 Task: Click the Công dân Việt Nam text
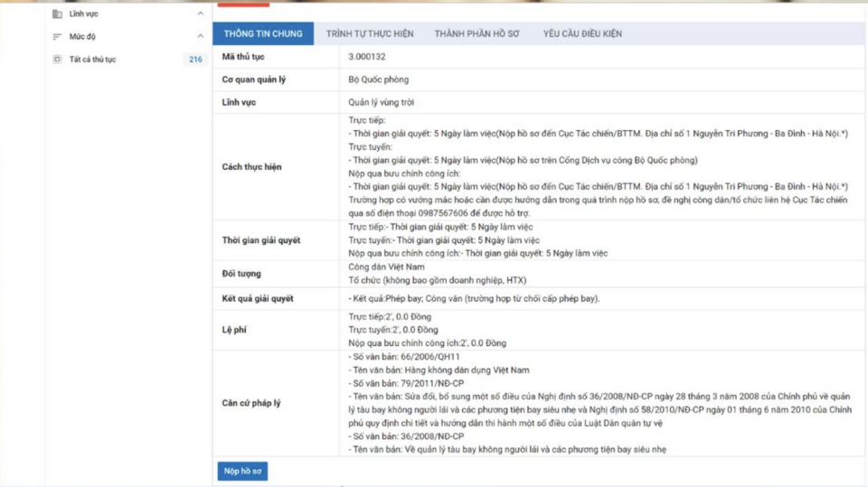tap(386, 267)
